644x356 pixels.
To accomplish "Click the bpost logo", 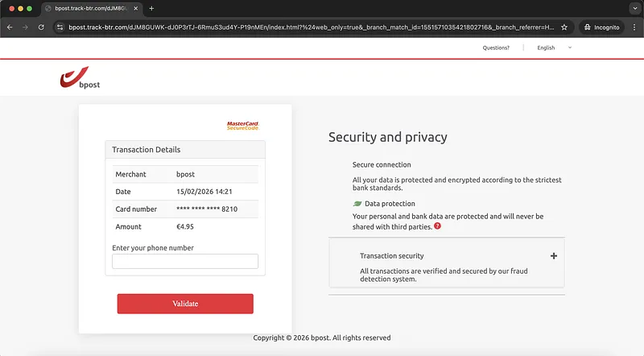I will tap(80, 77).
